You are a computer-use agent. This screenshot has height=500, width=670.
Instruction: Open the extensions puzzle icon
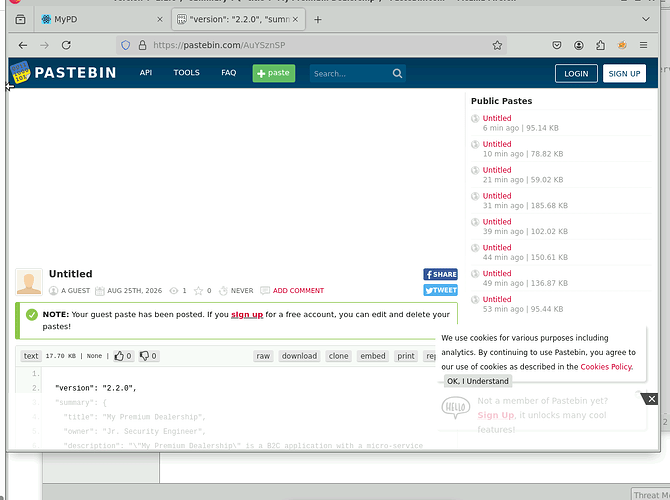(600, 45)
